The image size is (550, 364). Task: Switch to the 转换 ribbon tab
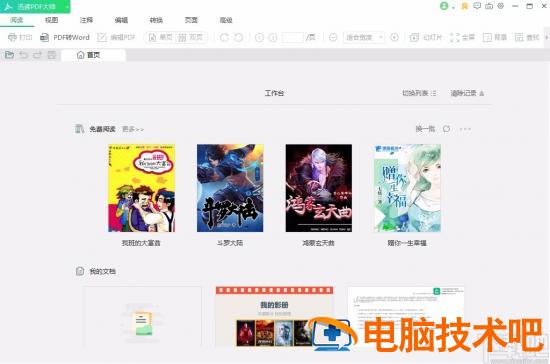(156, 20)
